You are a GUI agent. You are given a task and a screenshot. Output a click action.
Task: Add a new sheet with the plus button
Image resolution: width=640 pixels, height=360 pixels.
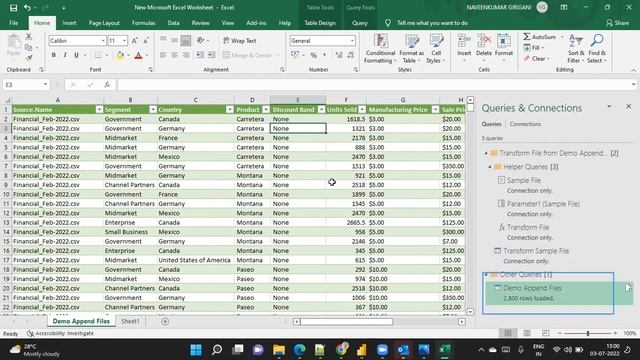coord(165,321)
